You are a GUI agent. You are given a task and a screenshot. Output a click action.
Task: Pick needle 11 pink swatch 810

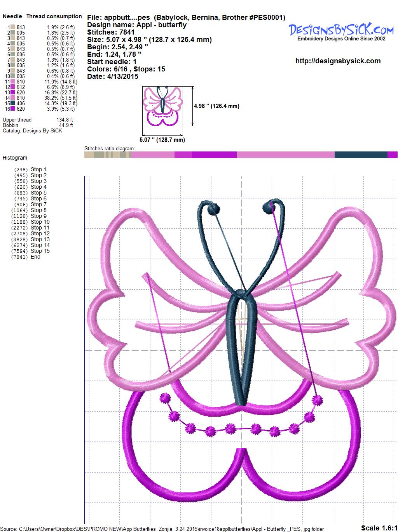(13, 82)
